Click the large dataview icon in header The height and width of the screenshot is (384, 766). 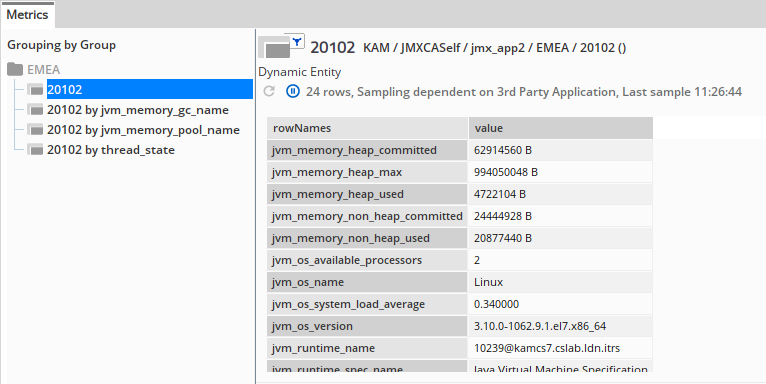[x=275, y=47]
